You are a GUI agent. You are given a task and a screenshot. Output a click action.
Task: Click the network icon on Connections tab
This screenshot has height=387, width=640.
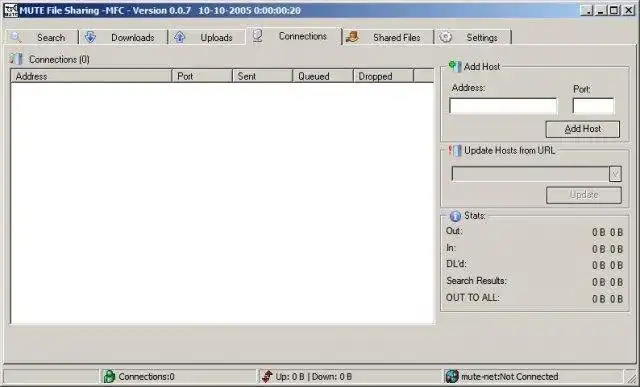click(257, 36)
